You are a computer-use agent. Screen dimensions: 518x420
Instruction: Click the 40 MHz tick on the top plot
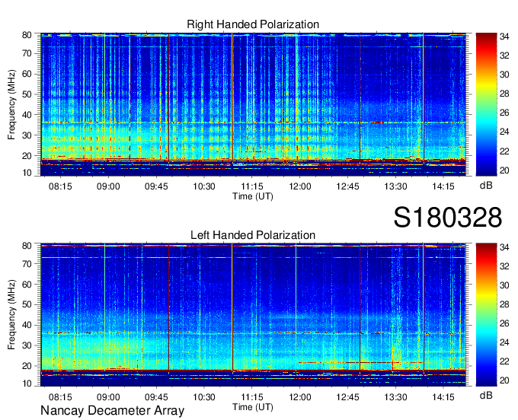[x=27, y=115]
